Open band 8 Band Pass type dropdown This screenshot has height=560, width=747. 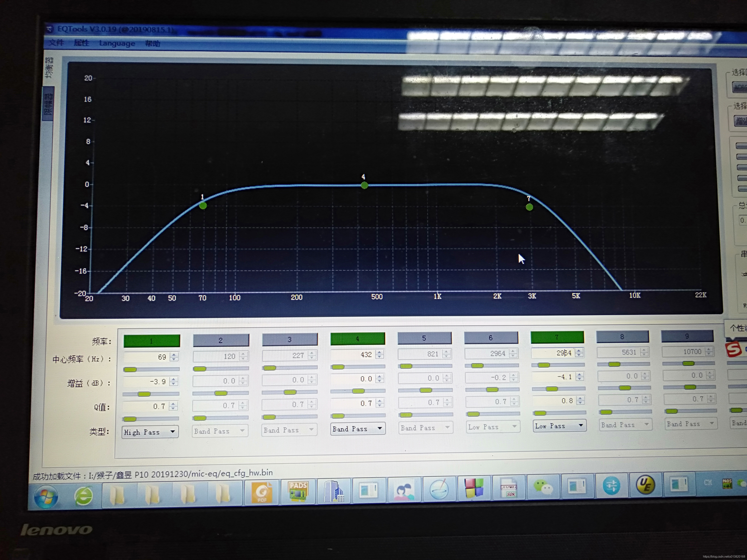tap(626, 424)
